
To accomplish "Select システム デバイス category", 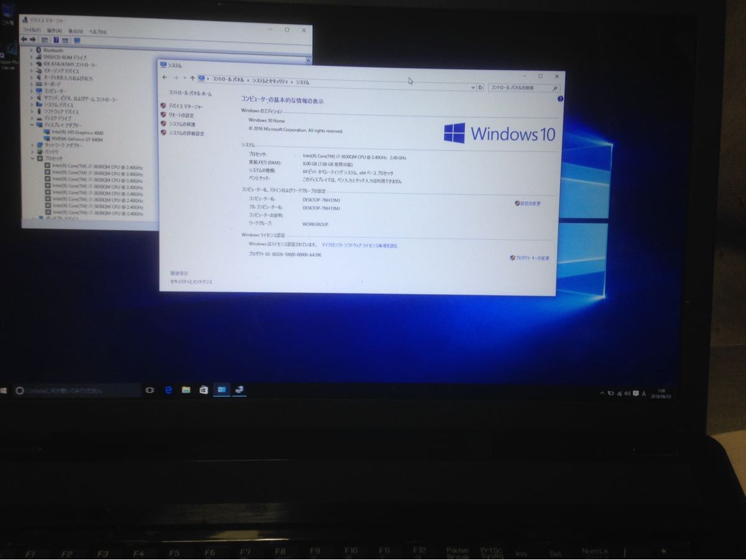I will point(58,105).
